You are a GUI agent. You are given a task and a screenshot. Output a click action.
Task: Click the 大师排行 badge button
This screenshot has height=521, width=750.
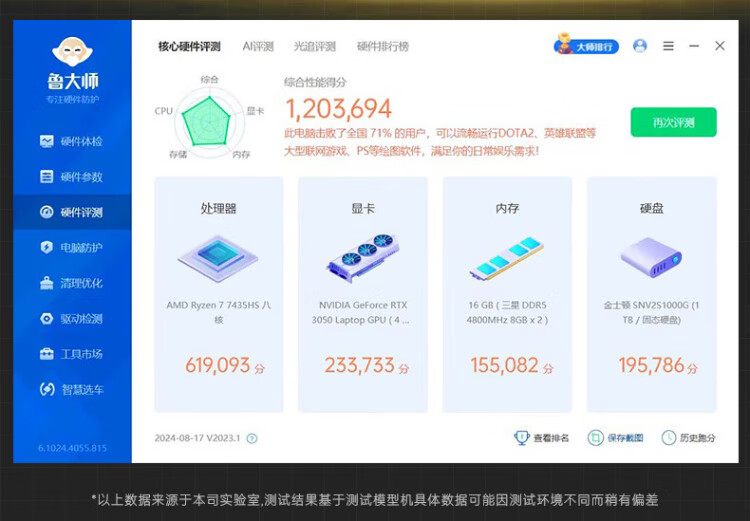point(587,46)
